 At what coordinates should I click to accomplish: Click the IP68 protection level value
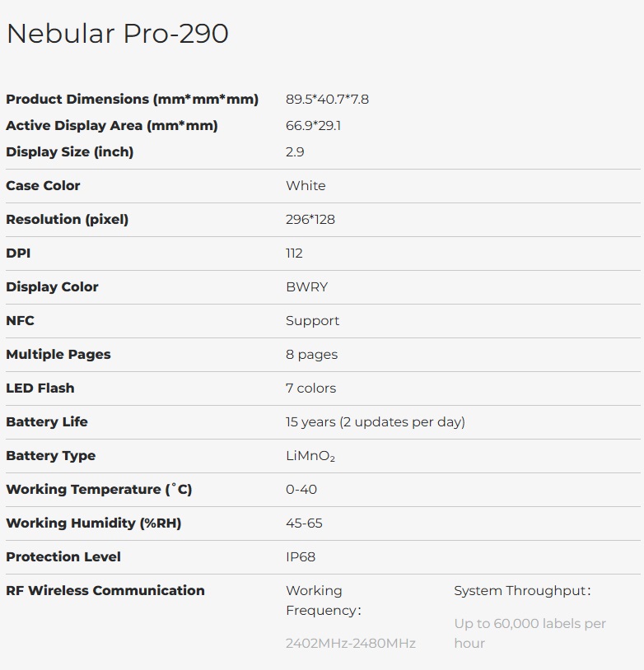click(x=301, y=557)
